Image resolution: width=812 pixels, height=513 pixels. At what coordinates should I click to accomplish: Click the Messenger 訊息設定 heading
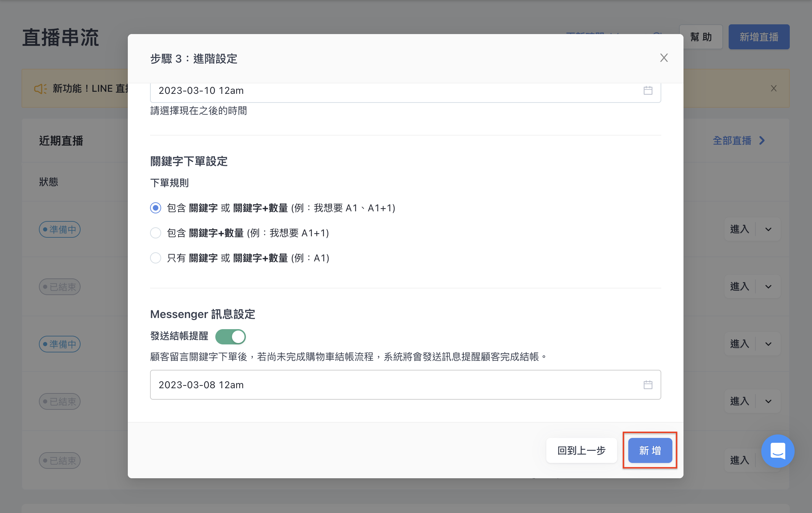click(x=202, y=314)
